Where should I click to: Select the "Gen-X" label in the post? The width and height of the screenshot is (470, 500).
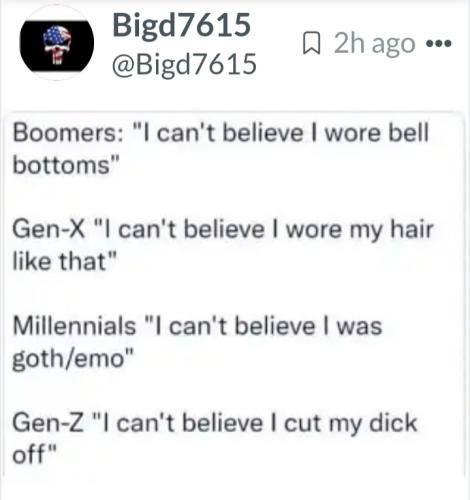(49, 229)
